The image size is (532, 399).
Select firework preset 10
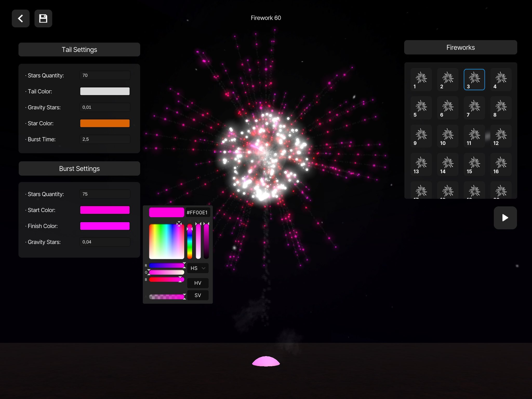447,135
